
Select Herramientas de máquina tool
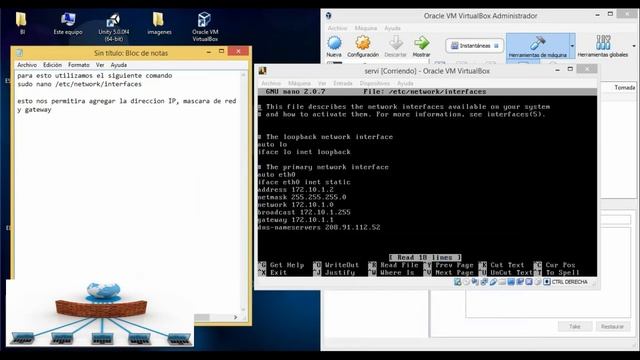tap(538, 46)
